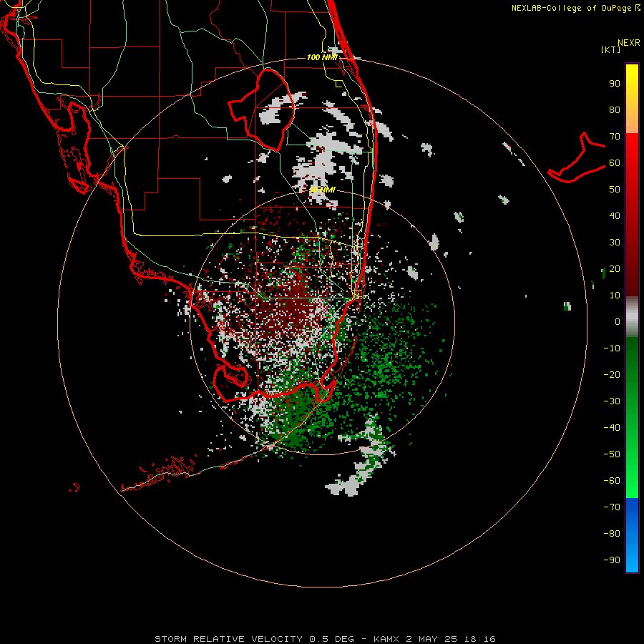Click the -10 value on velocity scale
Viewport: 644px width, 644px height.
[612, 348]
